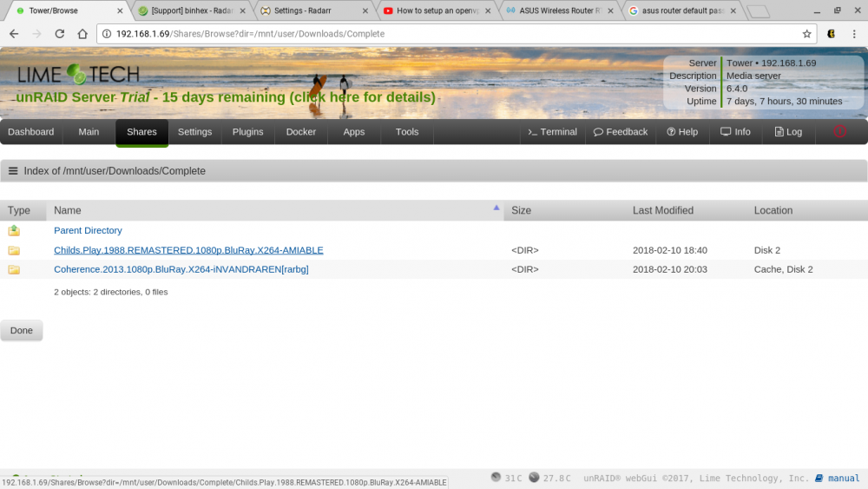Close the binhex Radarr support tab

click(x=242, y=10)
